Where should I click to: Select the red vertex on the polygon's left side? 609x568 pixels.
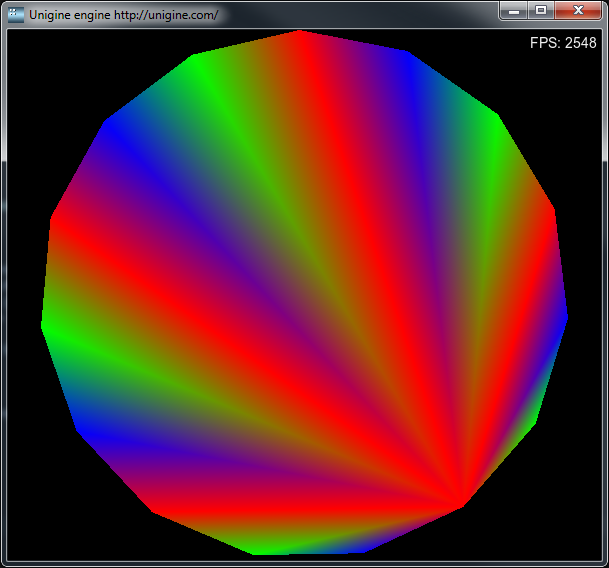(54, 217)
